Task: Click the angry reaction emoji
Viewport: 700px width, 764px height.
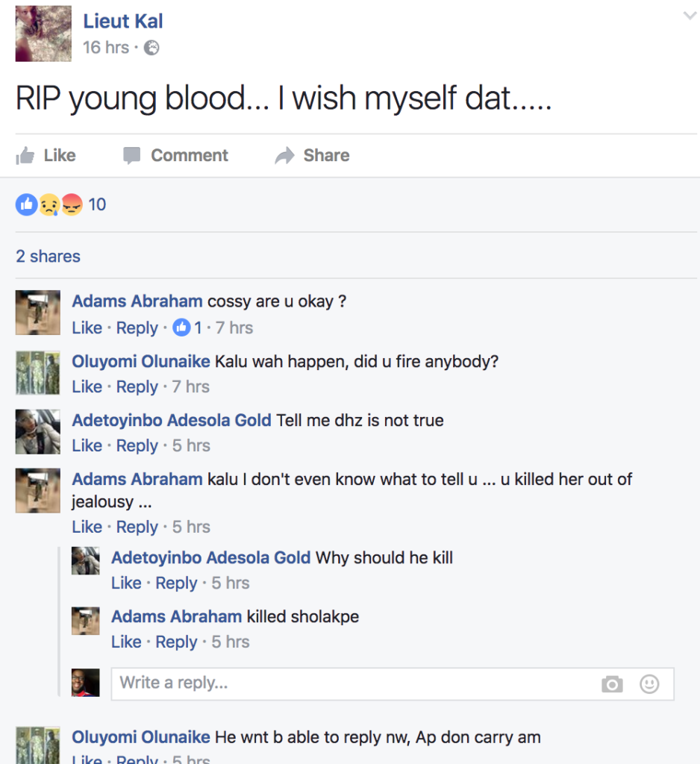Action: pyautogui.click(x=70, y=204)
